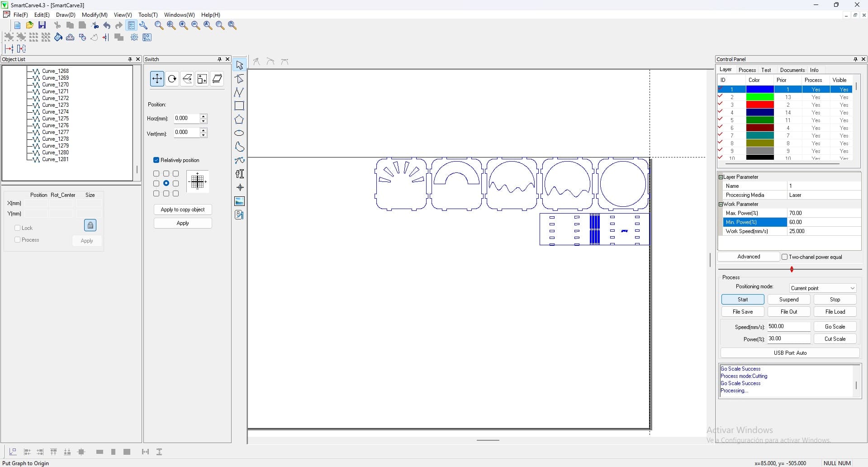
Task: Click the Power(%) input field
Action: (x=789, y=338)
